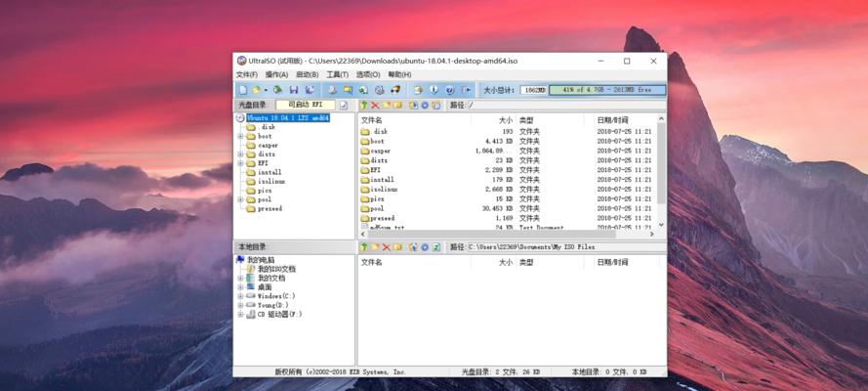Click the 1862MB total size field
Image resolution: width=868 pixels, height=391 pixels.
tap(534, 90)
